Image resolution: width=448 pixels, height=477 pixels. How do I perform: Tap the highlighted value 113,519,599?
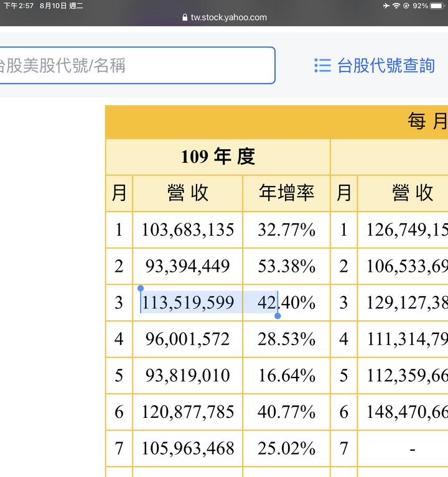point(188,303)
